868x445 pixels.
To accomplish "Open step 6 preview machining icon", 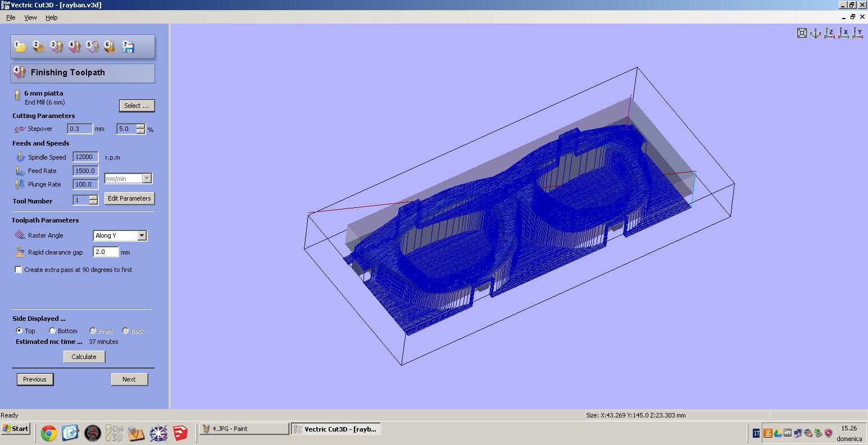I will point(110,47).
